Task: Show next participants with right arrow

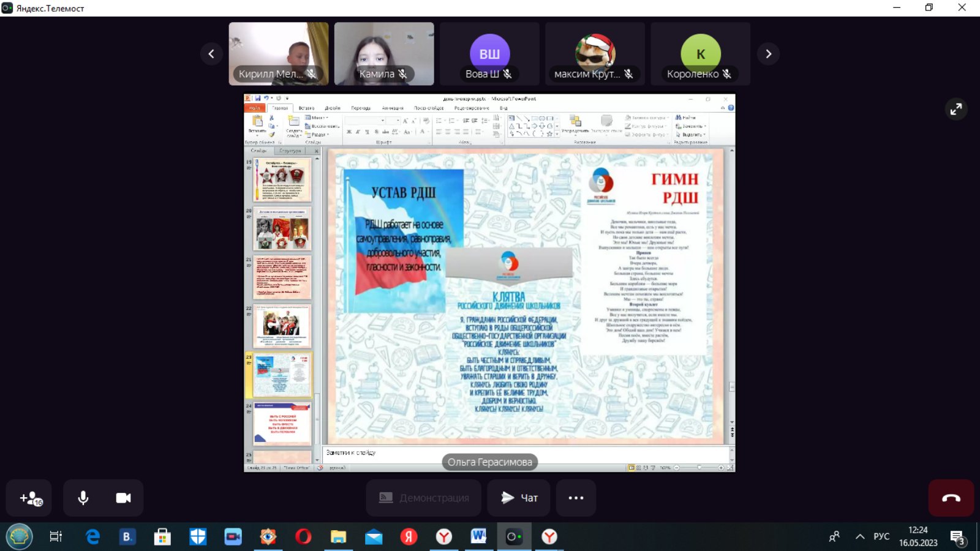Action: pos(769,54)
